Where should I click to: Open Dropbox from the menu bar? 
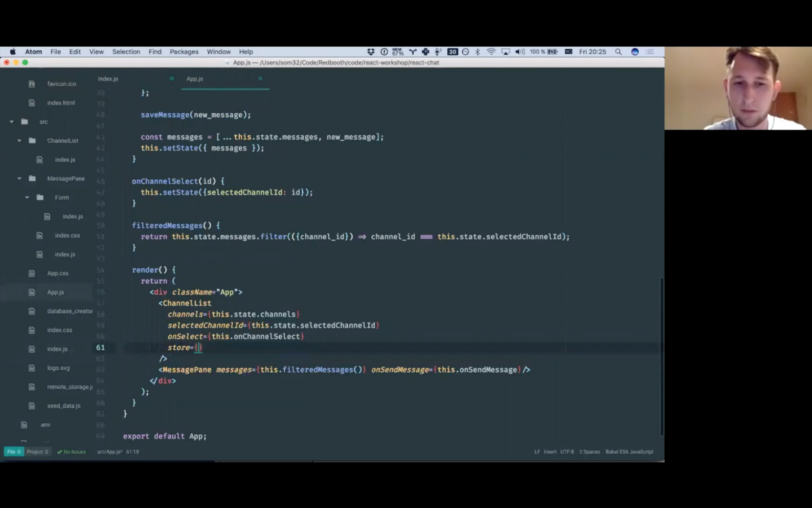click(x=371, y=51)
